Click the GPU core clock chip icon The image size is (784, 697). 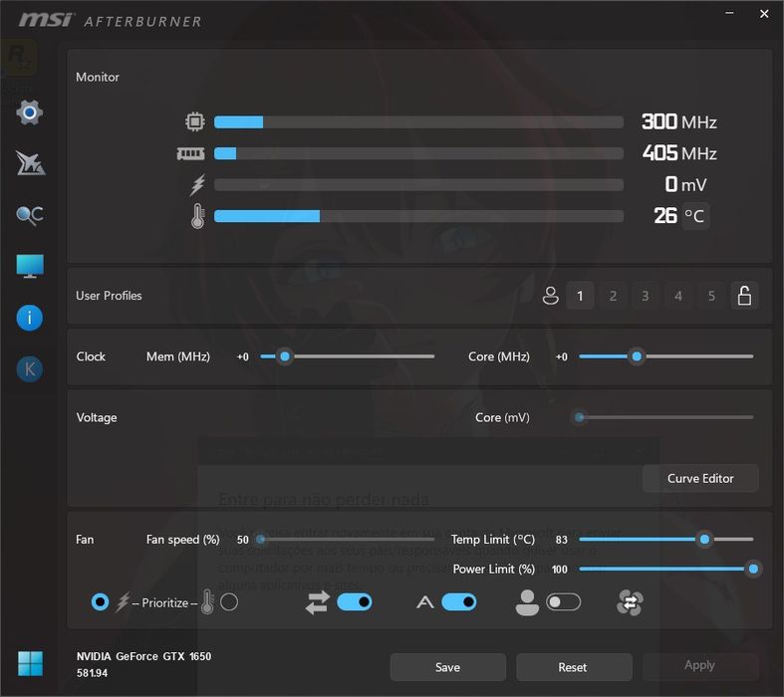195,121
